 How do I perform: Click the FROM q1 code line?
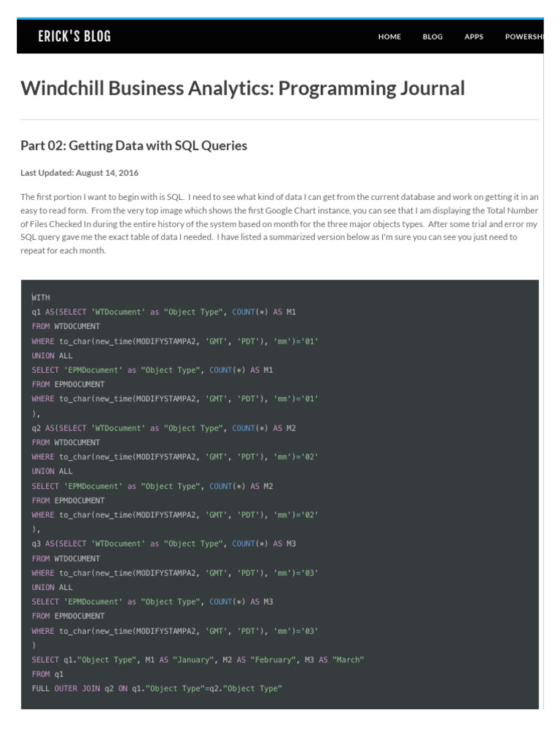(x=47, y=674)
